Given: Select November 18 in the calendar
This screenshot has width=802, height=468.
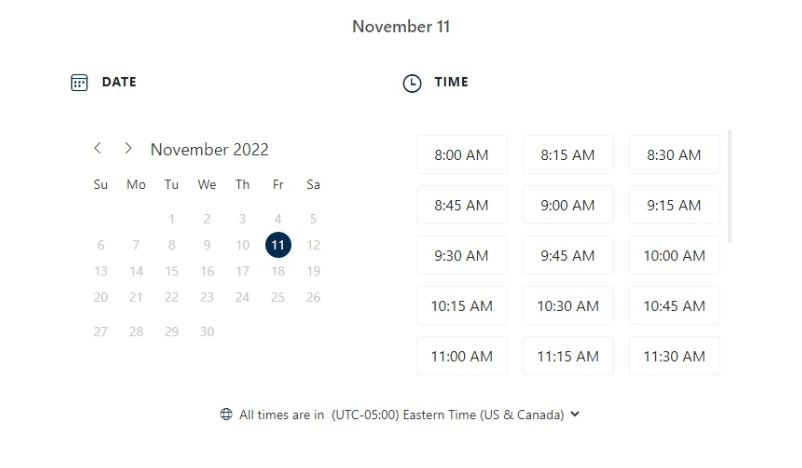Looking at the screenshot, I should point(278,271).
